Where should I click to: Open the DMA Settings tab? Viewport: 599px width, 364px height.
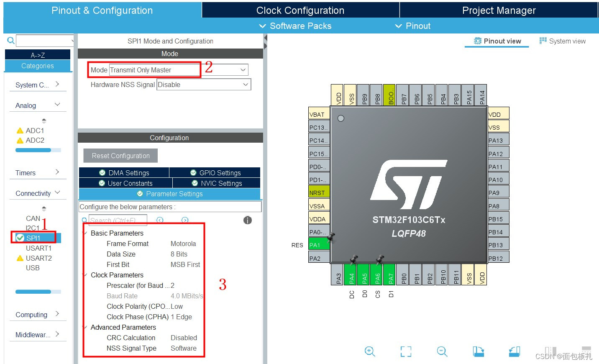coord(124,173)
